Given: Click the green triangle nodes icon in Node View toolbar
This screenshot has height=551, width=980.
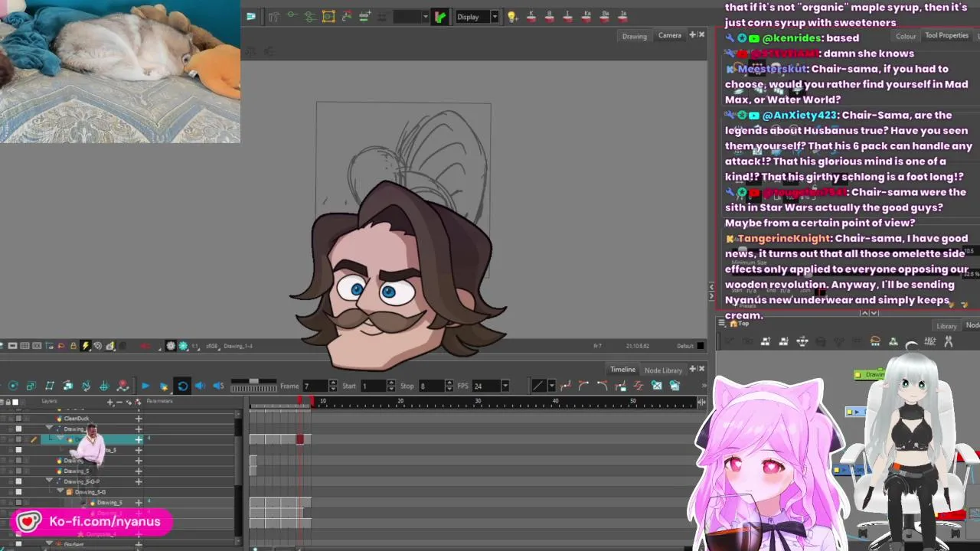Looking at the screenshot, I should coord(893,341).
